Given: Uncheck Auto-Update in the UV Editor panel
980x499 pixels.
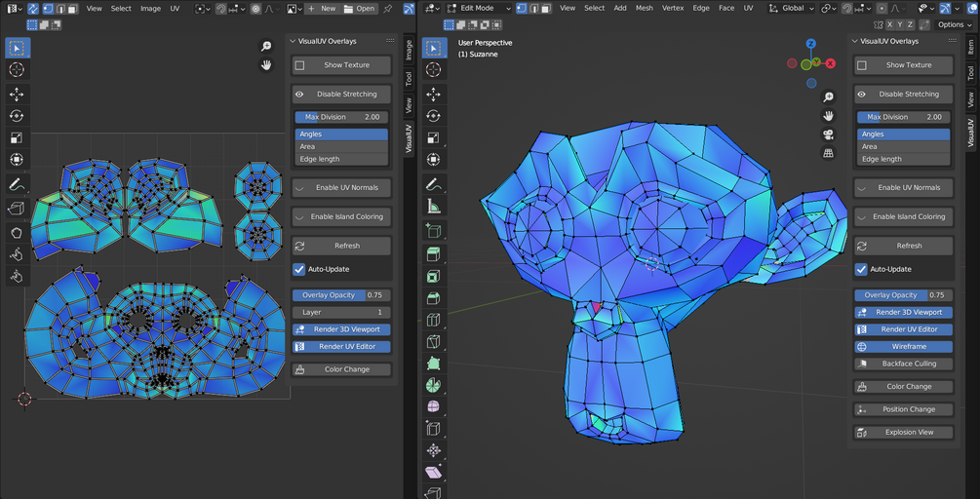Looking at the screenshot, I should 299,269.
